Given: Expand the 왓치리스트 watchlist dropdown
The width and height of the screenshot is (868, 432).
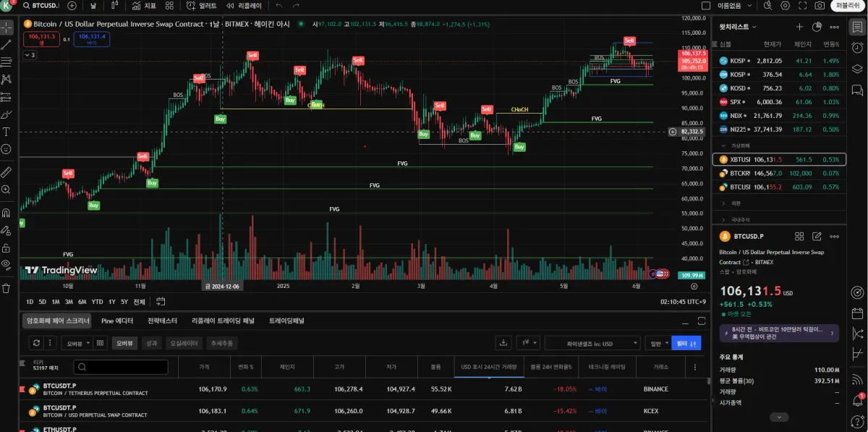Looking at the screenshot, I should tap(738, 27).
